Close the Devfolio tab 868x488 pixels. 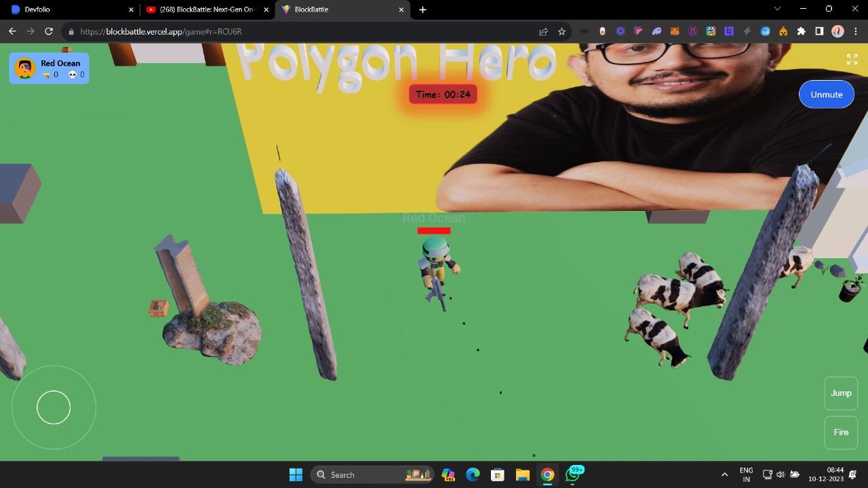tap(131, 9)
